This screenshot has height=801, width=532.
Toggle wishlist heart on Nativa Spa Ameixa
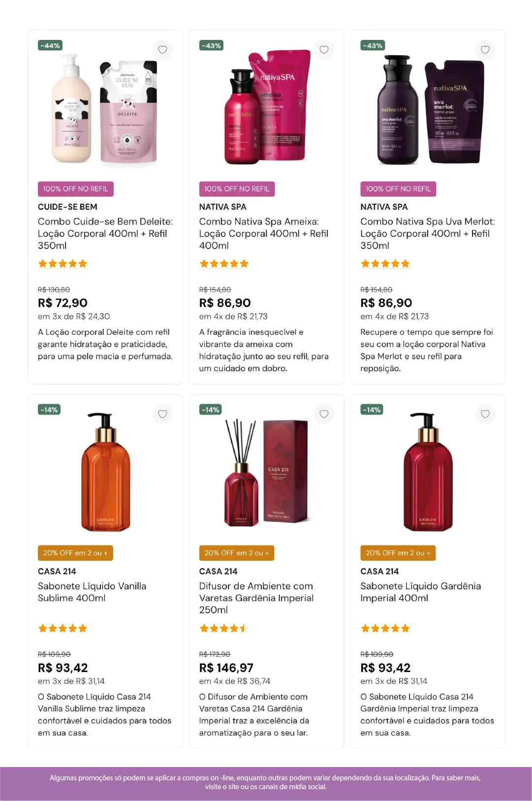point(324,50)
